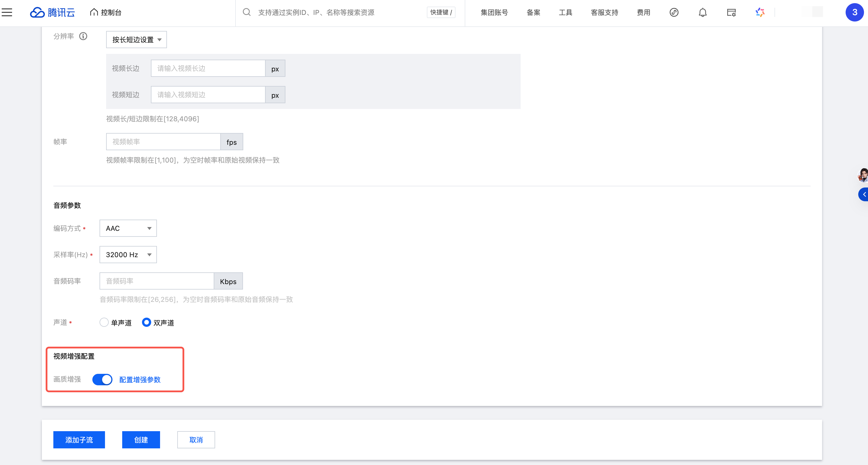This screenshot has height=465, width=868.
Task: Open the notifications bell
Action: coord(702,12)
